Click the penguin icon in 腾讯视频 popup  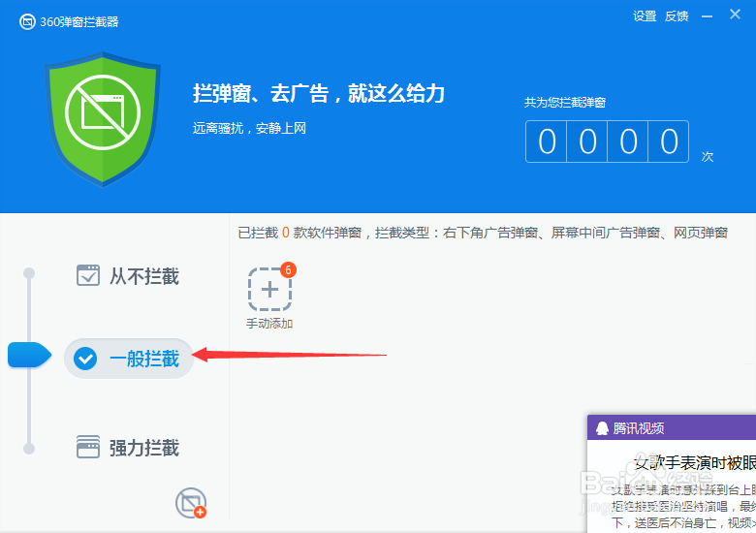[602, 428]
